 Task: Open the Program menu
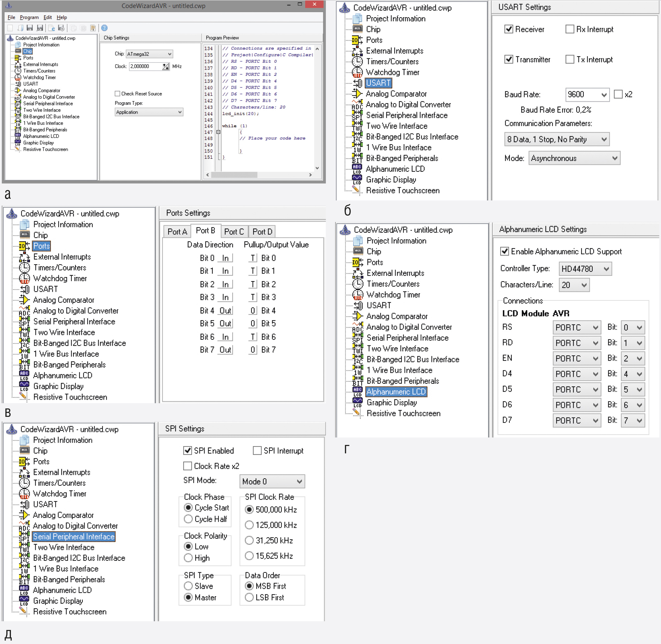tap(29, 17)
